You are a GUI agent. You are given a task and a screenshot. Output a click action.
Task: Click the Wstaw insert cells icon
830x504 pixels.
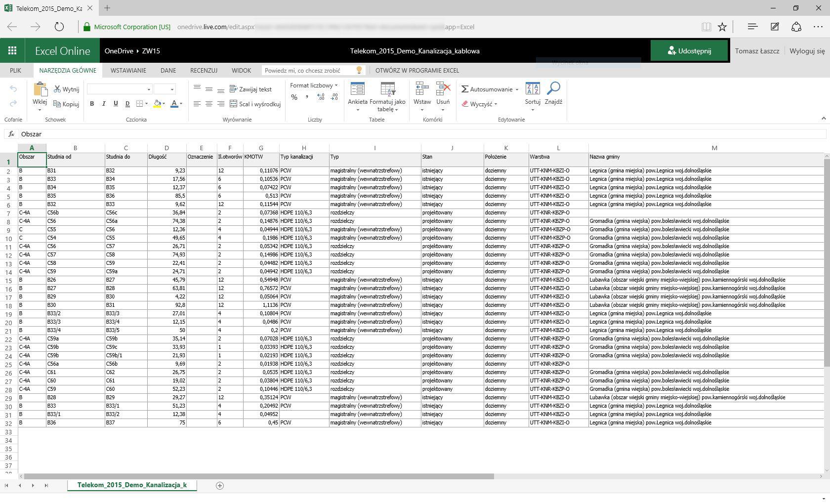422,89
